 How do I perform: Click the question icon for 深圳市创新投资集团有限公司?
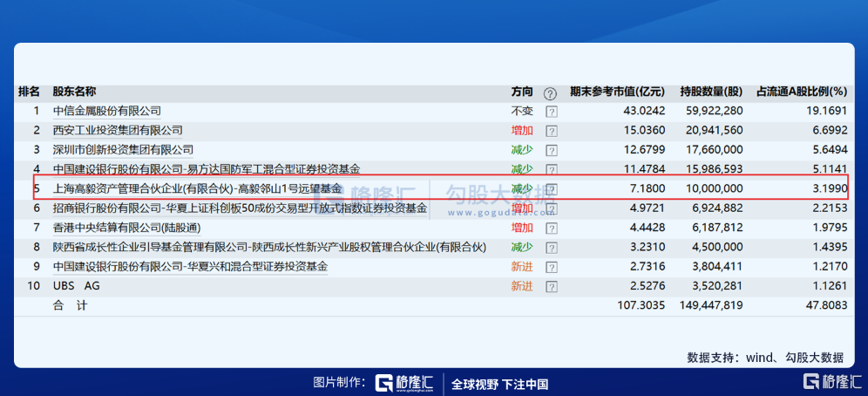552,150
